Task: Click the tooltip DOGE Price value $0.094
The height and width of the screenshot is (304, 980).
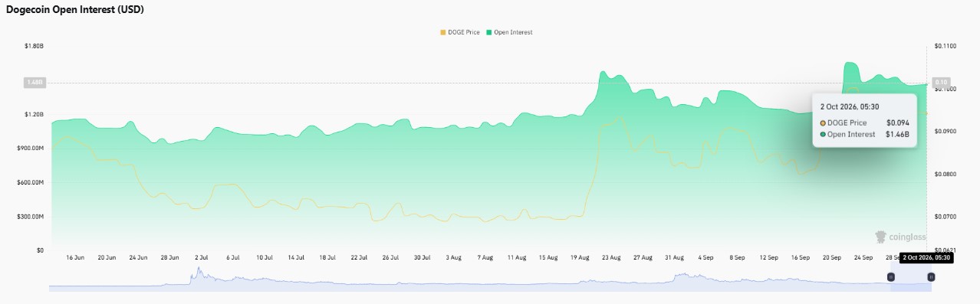Action: click(898, 123)
